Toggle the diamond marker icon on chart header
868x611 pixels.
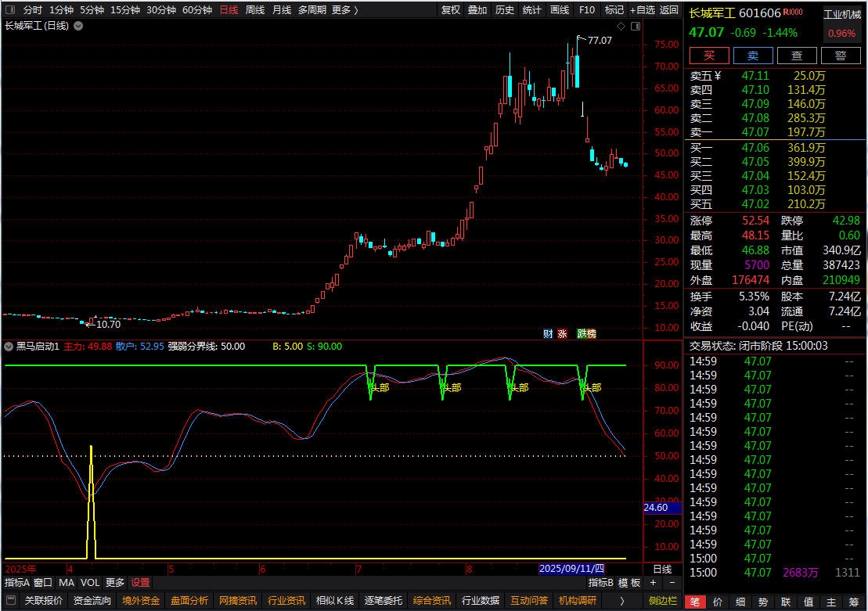621,26
